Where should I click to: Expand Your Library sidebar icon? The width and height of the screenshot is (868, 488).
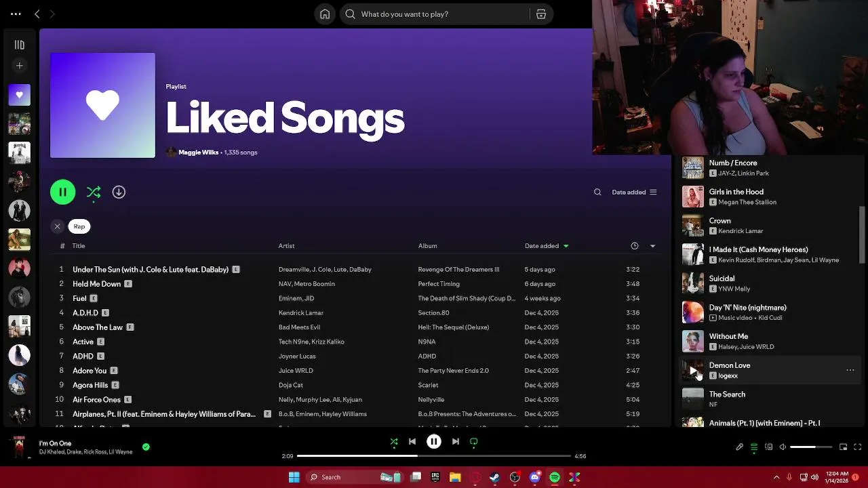point(19,45)
